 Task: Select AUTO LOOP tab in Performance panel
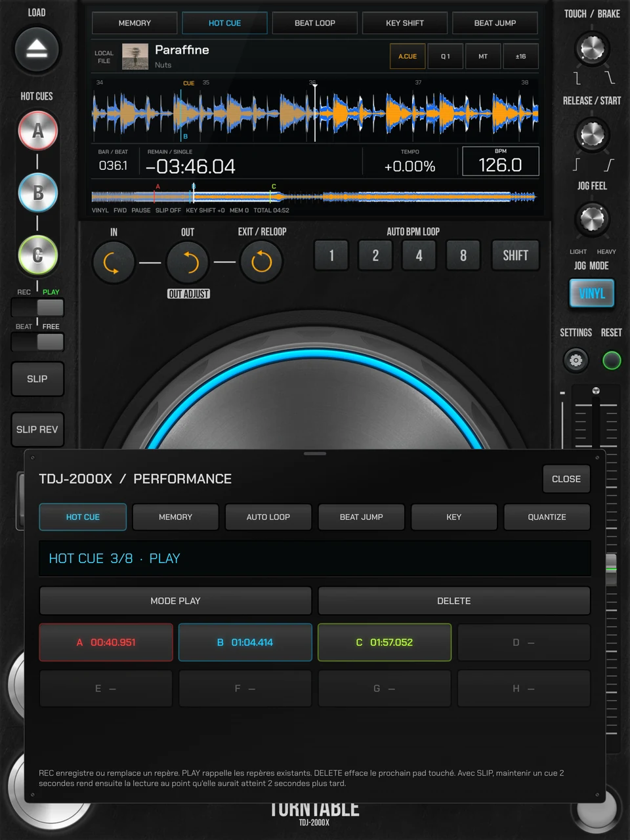point(268,517)
